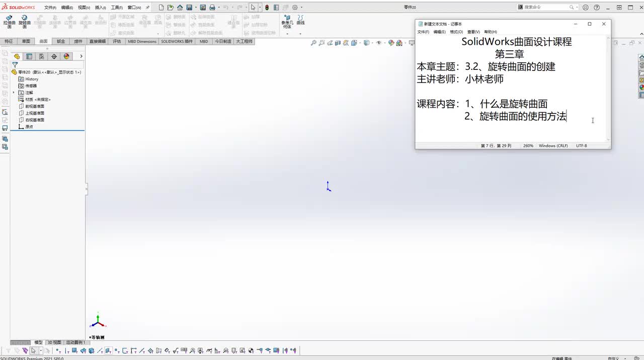Click the home icon in top toolbar

(x=180, y=8)
